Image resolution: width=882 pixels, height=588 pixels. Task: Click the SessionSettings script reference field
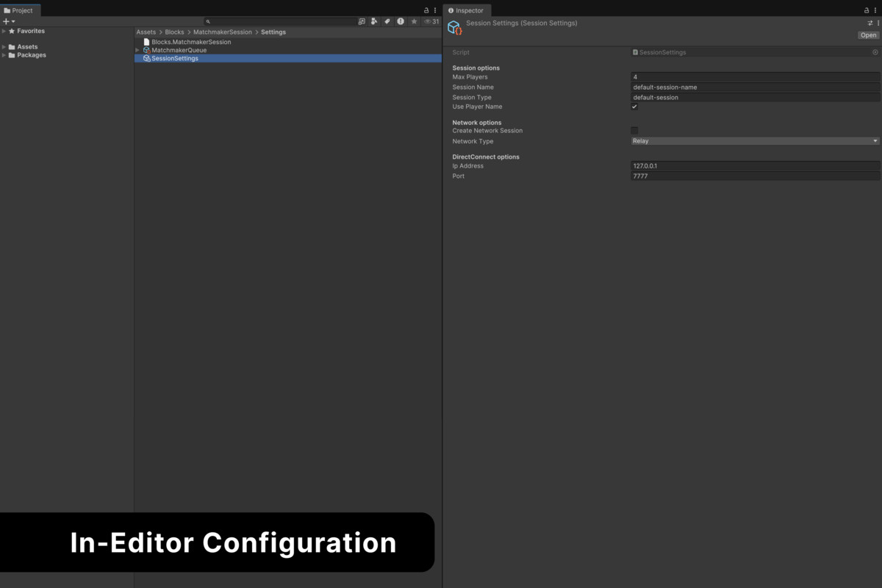pos(755,52)
